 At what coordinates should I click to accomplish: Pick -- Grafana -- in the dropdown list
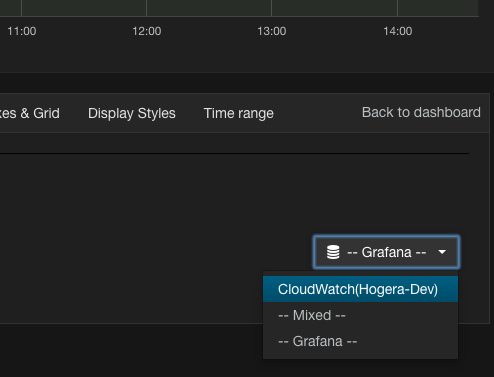pos(360,341)
